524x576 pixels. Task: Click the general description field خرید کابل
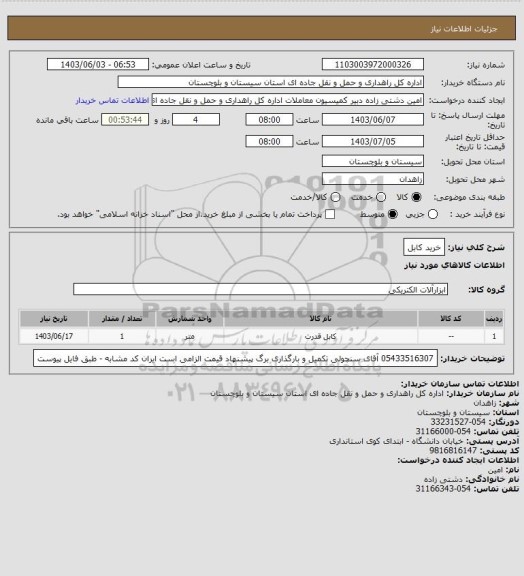click(x=424, y=248)
